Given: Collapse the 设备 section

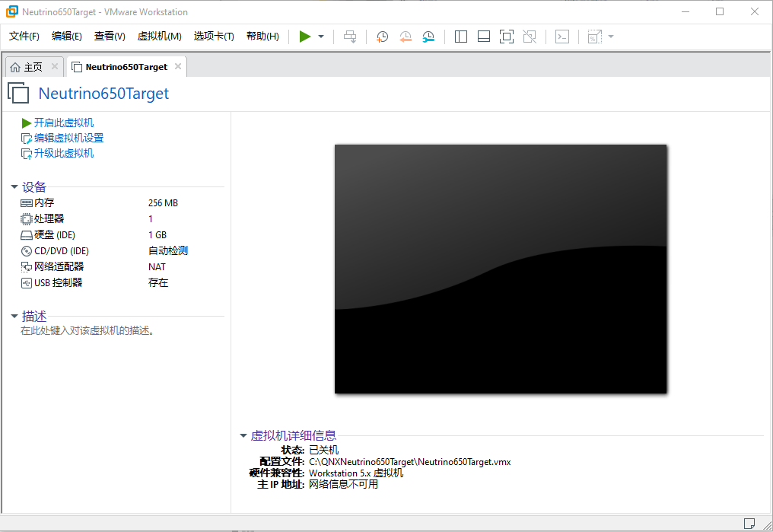Looking at the screenshot, I should coord(14,186).
